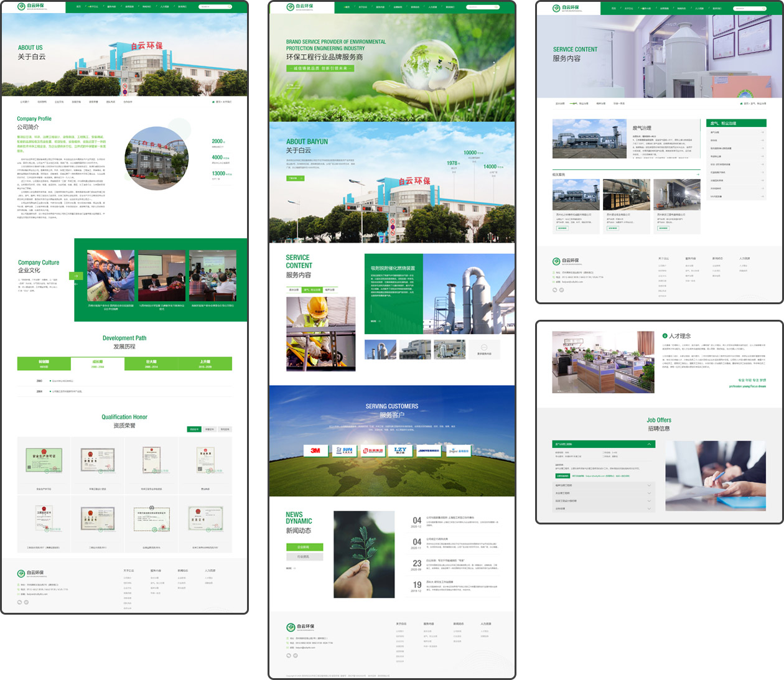Viewport: 784px width, 680px height.
Task: Click the gray industry news button
Action: point(304,557)
